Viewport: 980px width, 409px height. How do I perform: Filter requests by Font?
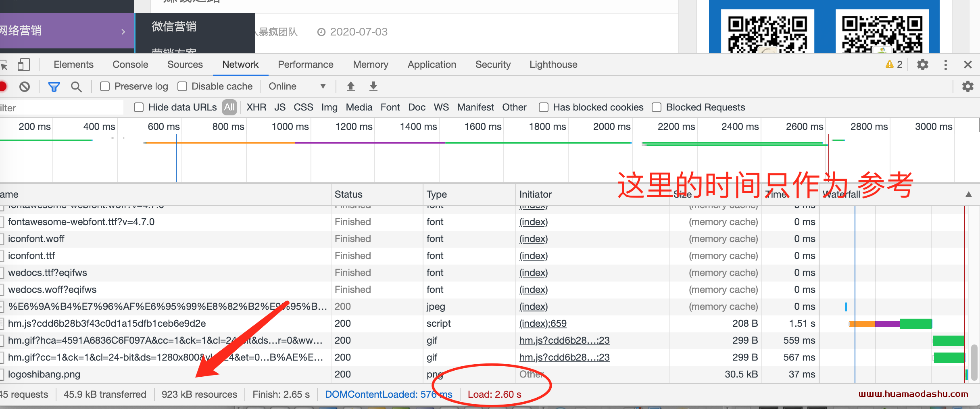click(x=390, y=107)
